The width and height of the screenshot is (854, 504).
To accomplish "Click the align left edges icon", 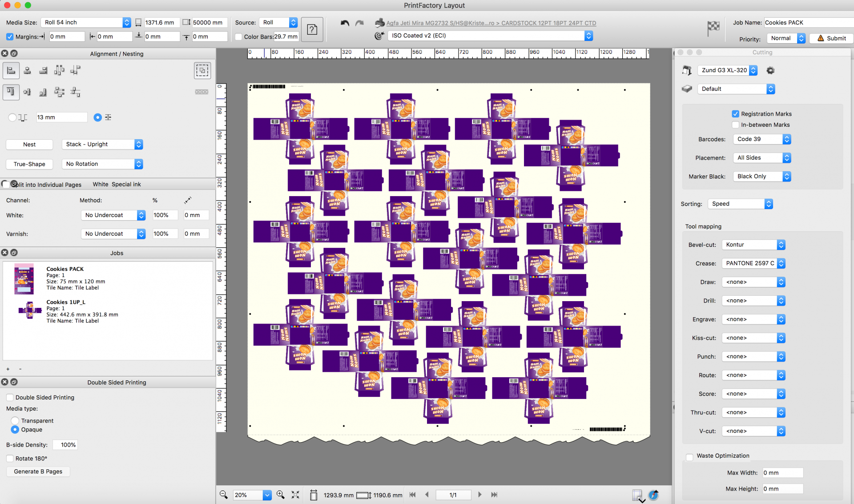I will click(x=11, y=70).
